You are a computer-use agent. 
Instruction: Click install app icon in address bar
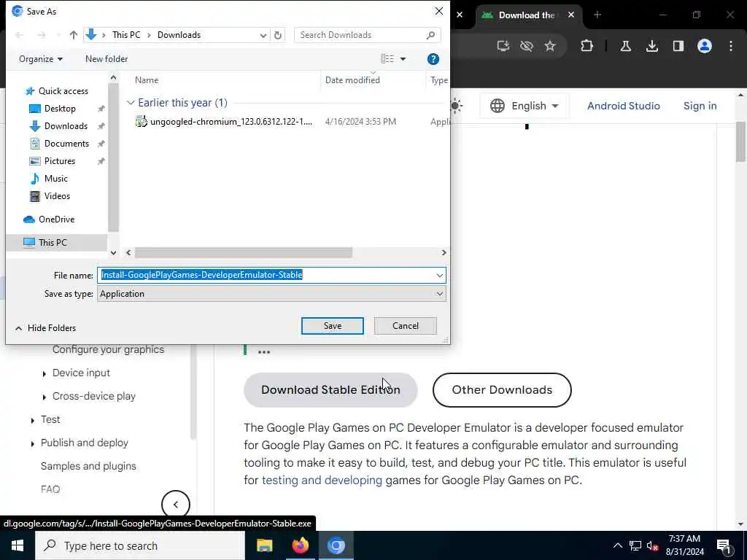pyautogui.click(x=503, y=46)
